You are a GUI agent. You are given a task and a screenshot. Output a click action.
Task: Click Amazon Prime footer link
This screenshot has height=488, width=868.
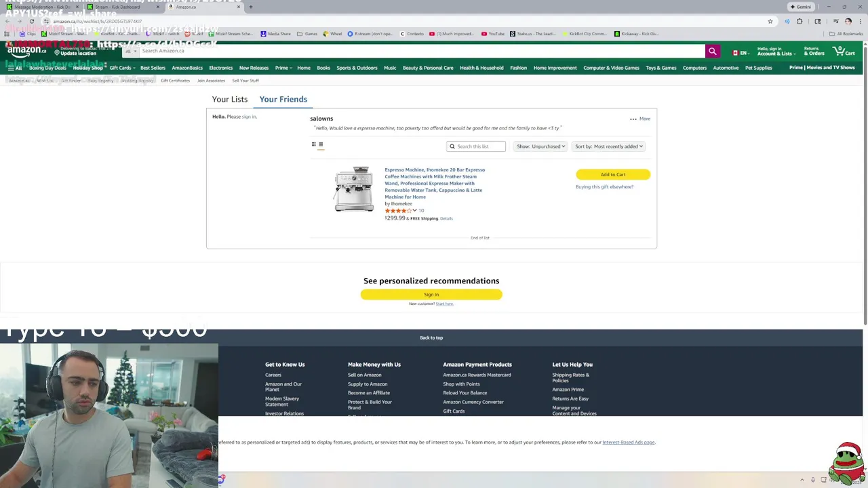[x=568, y=390]
